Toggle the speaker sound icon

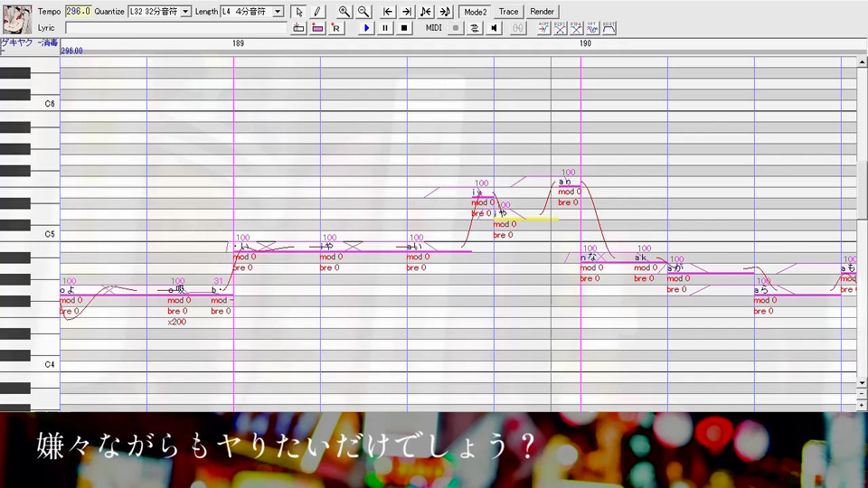(x=494, y=28)
